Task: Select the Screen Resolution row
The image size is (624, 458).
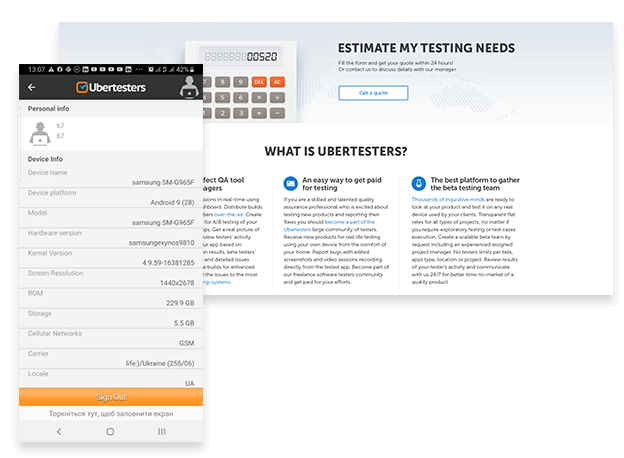Action: [x=110, y=277]
